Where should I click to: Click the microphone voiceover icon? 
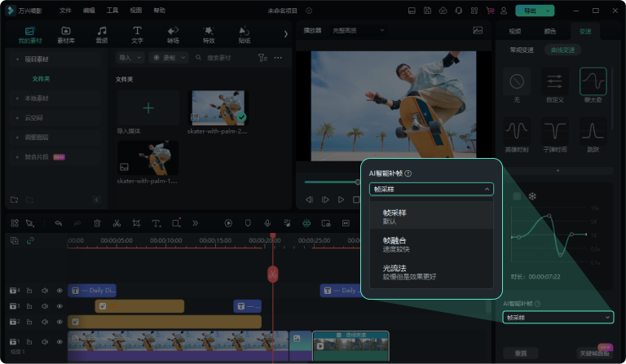coord(267,223)
